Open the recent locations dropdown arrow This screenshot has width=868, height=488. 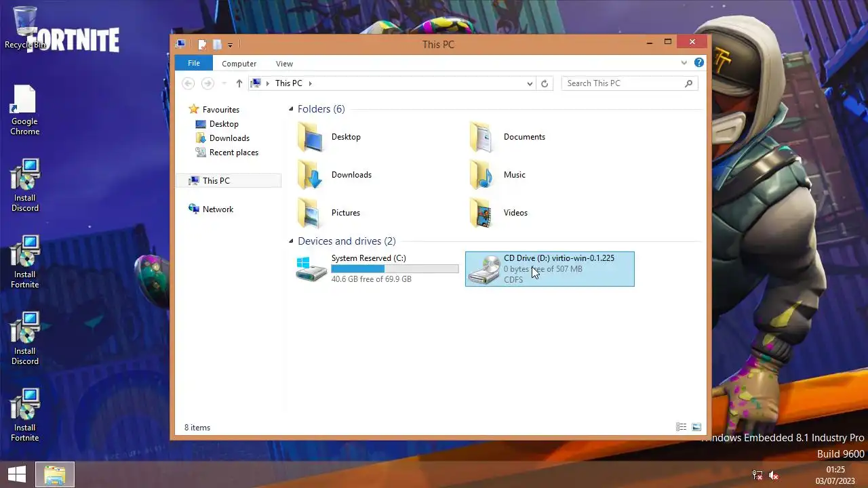point(224,83)
